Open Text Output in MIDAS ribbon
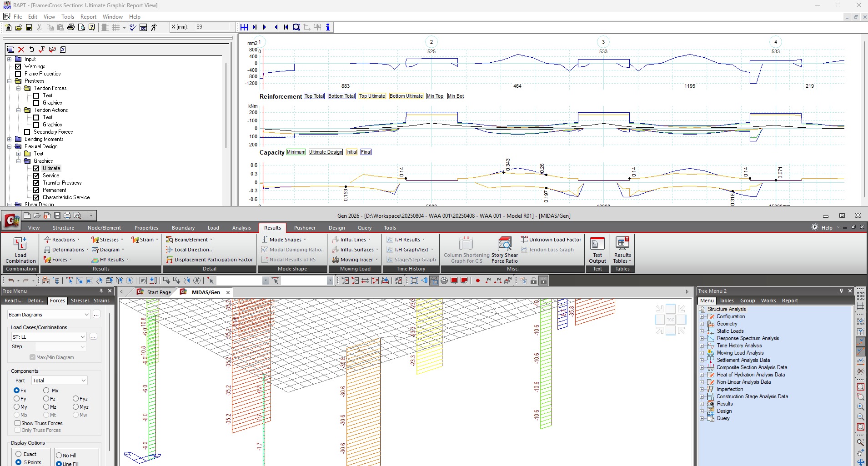 coord(597,250)
